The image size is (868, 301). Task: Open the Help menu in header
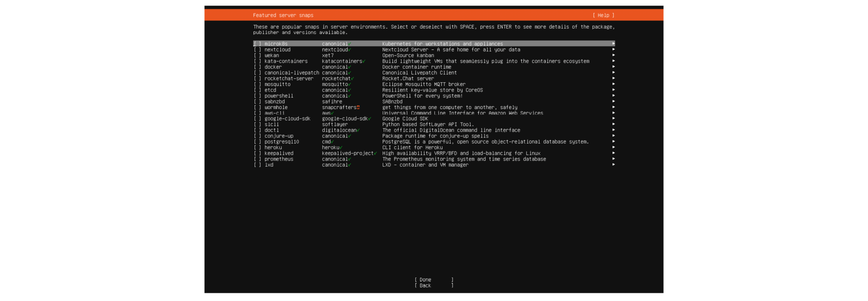(x=603, y=15)
